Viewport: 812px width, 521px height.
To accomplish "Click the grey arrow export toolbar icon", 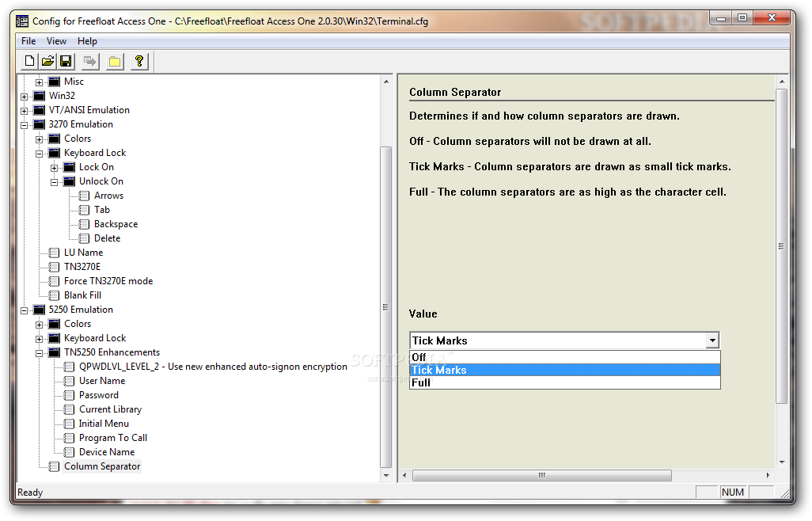I will tap(90, 61).
